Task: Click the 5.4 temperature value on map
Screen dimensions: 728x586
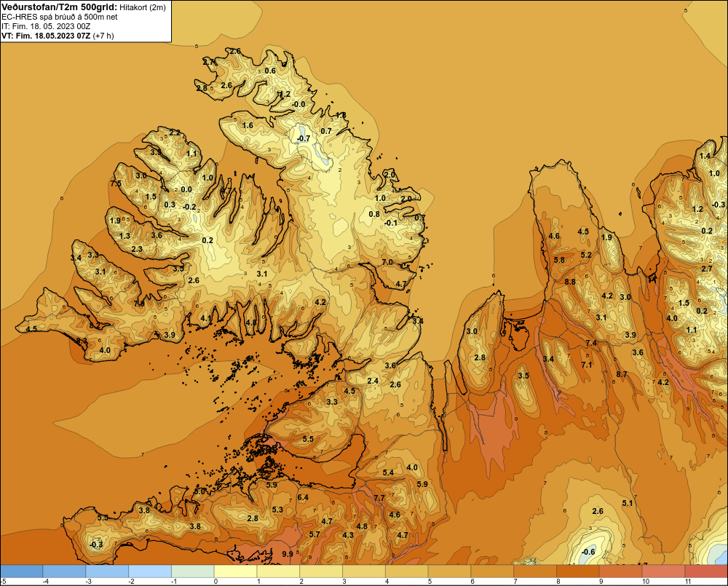Action: 388,472
